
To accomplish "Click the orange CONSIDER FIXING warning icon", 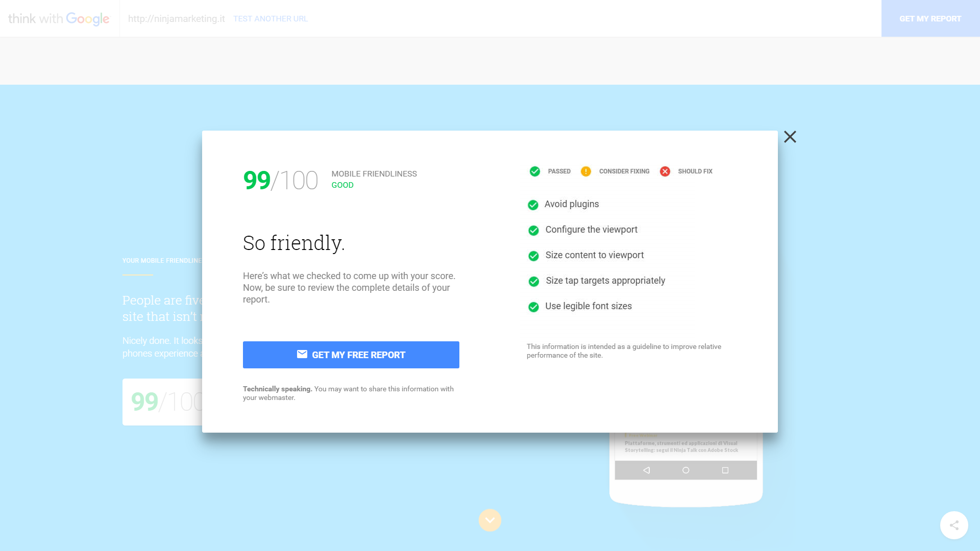I will [x=586, y=171].
